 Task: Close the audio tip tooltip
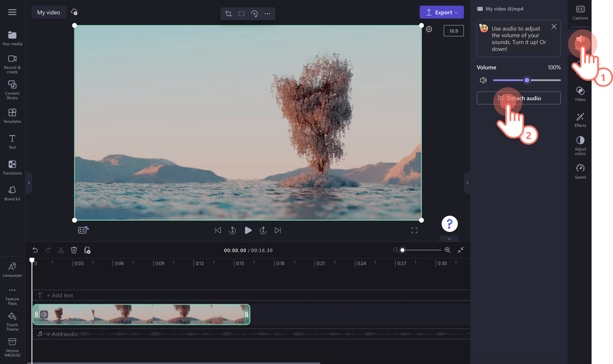[554, 26]
